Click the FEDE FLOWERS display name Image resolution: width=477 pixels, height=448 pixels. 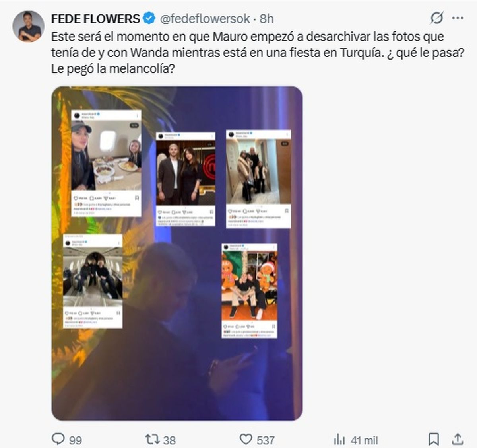95,18
